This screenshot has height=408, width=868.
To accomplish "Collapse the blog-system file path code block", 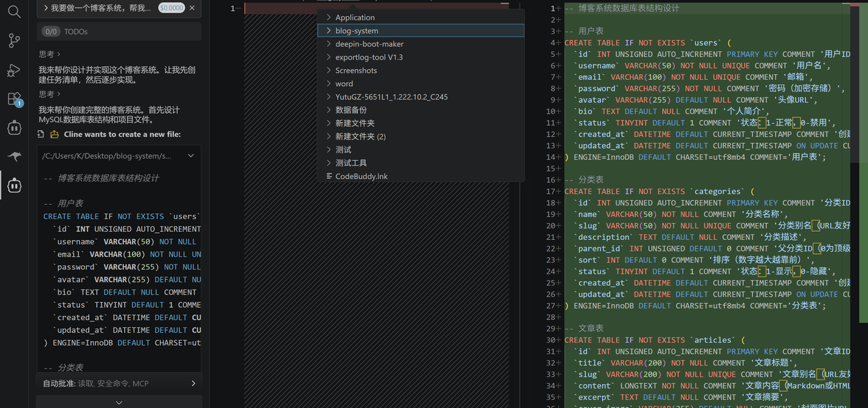I will pos(191,156).
